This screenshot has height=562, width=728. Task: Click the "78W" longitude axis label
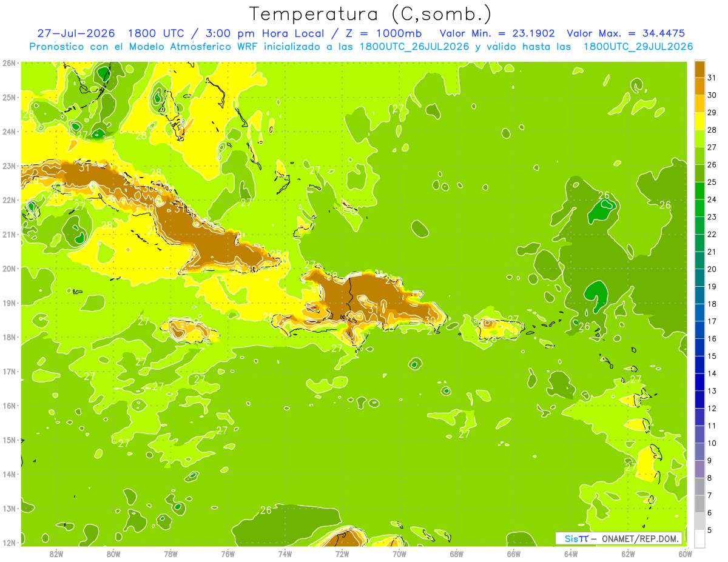pos(170,554)
